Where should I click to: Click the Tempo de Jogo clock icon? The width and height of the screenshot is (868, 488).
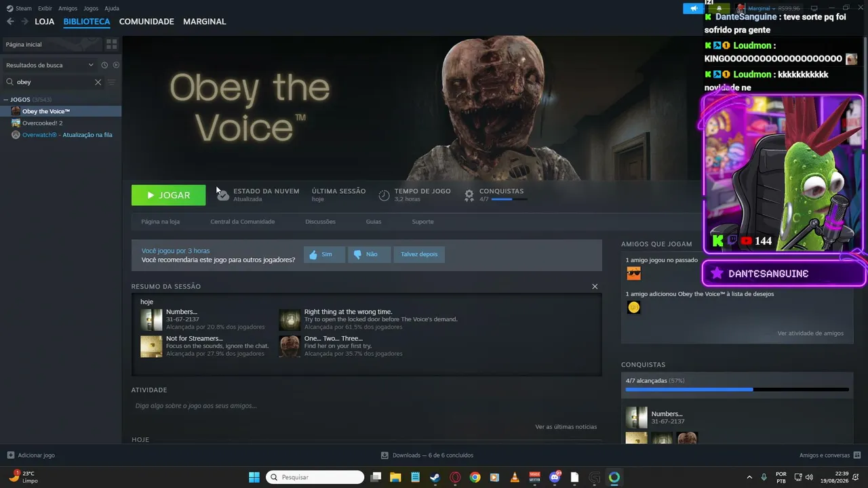point(384,195)
